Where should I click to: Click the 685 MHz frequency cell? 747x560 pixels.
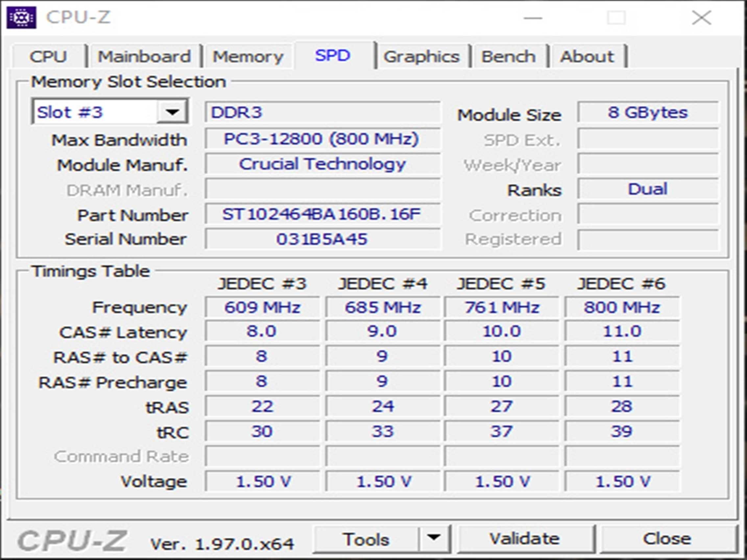click(383, 307)
